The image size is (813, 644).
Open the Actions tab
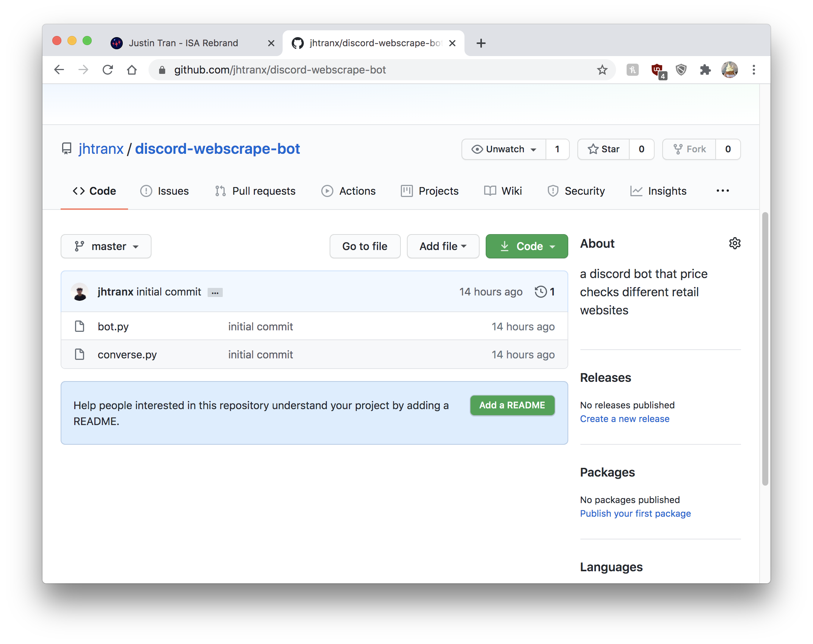(349, 191)
